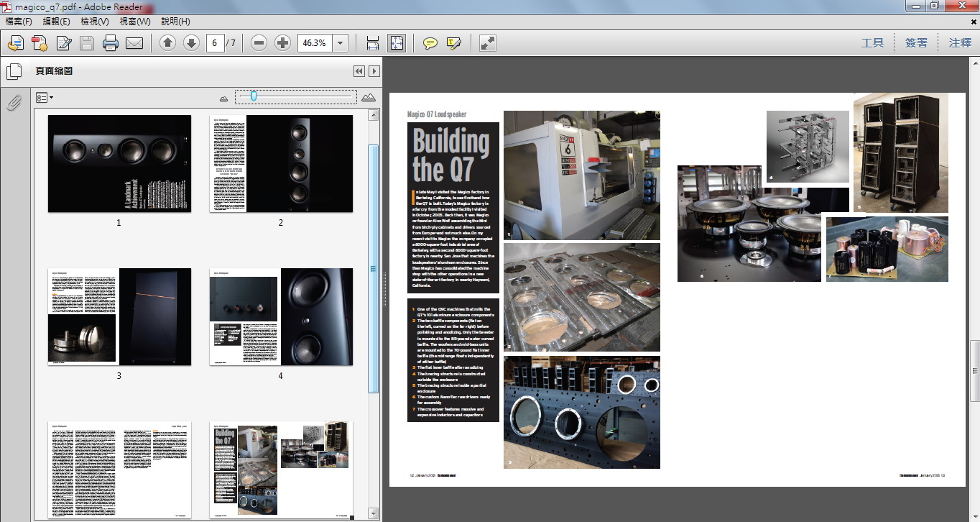Go to next page down arrow
This screenshot has height=522, width=980.
pos(191,43)
